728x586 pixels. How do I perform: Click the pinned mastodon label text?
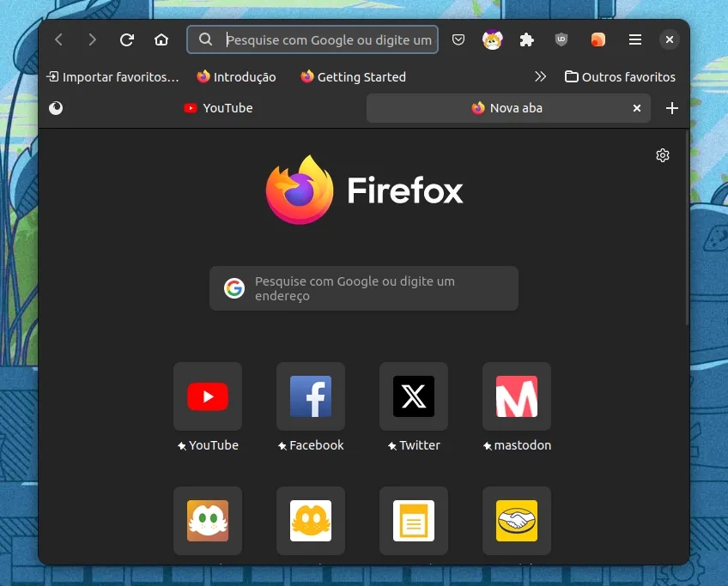523,445
